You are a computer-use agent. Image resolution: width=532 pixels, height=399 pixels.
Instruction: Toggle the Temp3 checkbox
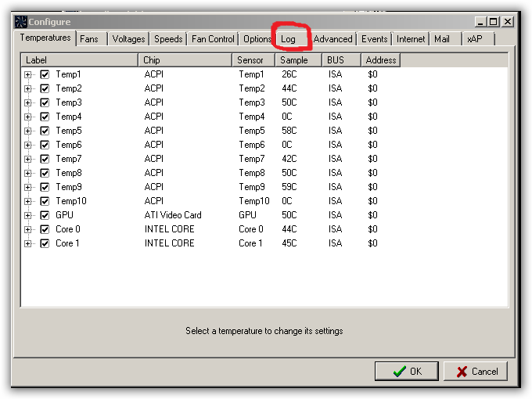click(45, 102)
